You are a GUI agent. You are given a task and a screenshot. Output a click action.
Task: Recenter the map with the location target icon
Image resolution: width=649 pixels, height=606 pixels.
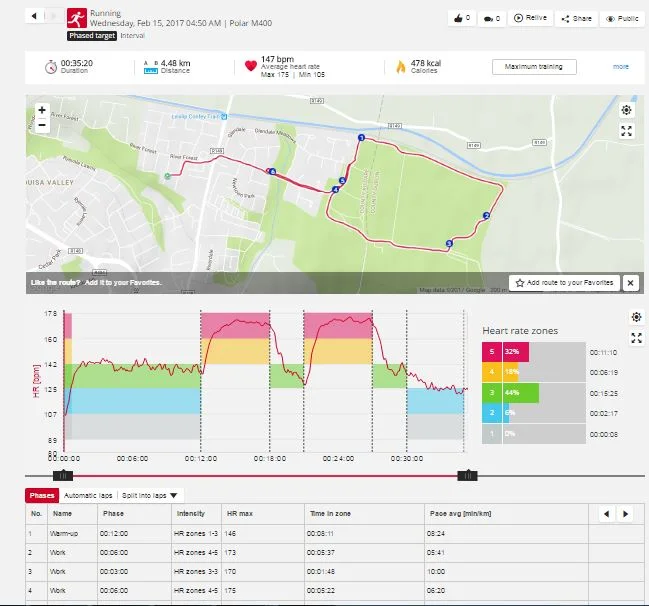point(626,111)
